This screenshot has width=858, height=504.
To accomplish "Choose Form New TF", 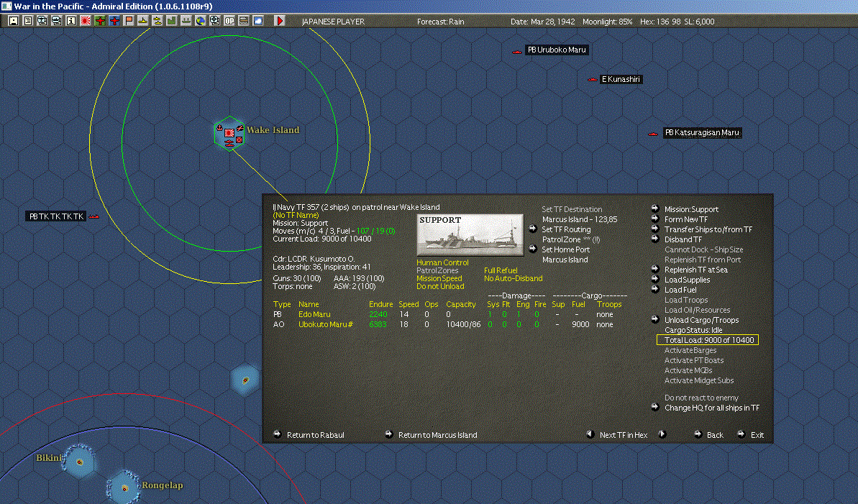I will [x=685, y=219].
